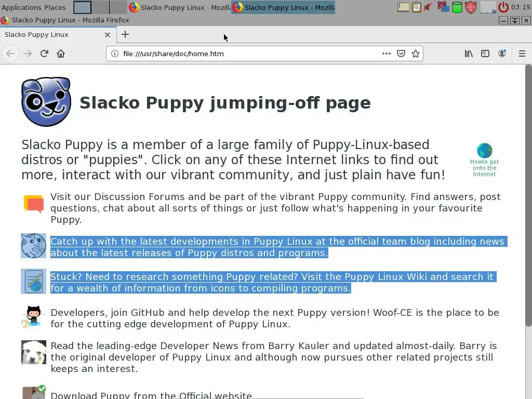Open the Firefox hamburger menu

click(522, 54)
